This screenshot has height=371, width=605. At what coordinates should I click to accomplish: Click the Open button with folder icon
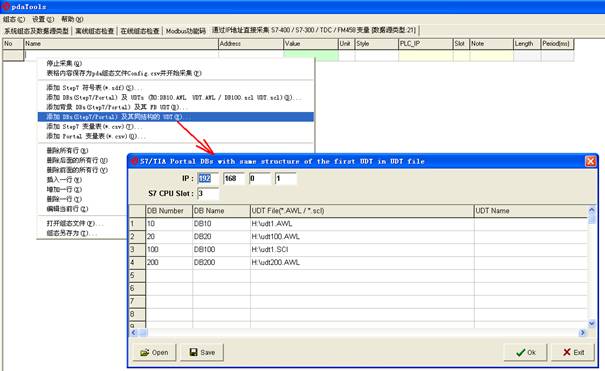tap(154, 352)
